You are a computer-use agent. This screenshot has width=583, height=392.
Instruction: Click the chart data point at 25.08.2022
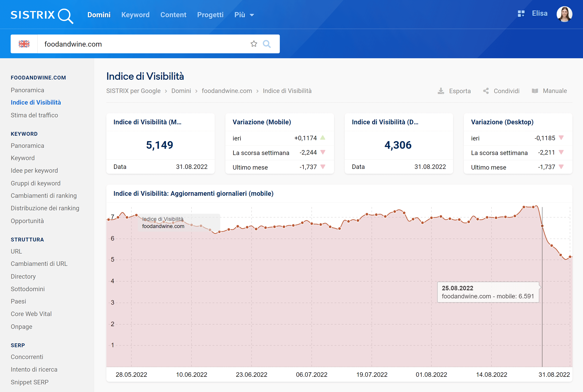[542, 226]
